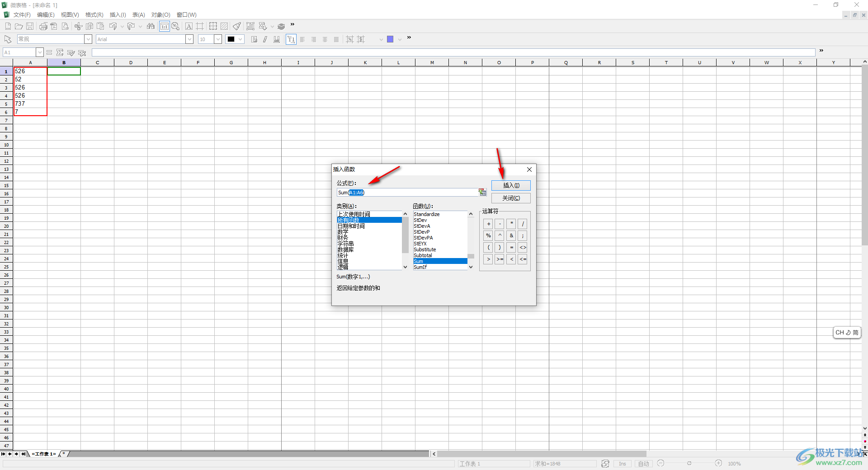Click the '&' operator button
Image resolution: width=868 pixels, height=470 pixels.
[511, 236]
